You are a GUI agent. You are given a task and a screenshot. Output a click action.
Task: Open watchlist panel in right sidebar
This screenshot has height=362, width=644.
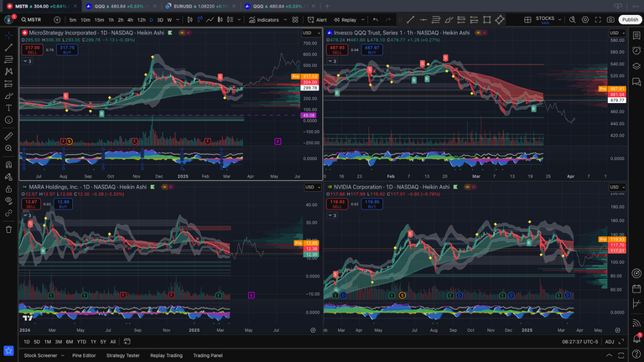click(x=636, y=36)
